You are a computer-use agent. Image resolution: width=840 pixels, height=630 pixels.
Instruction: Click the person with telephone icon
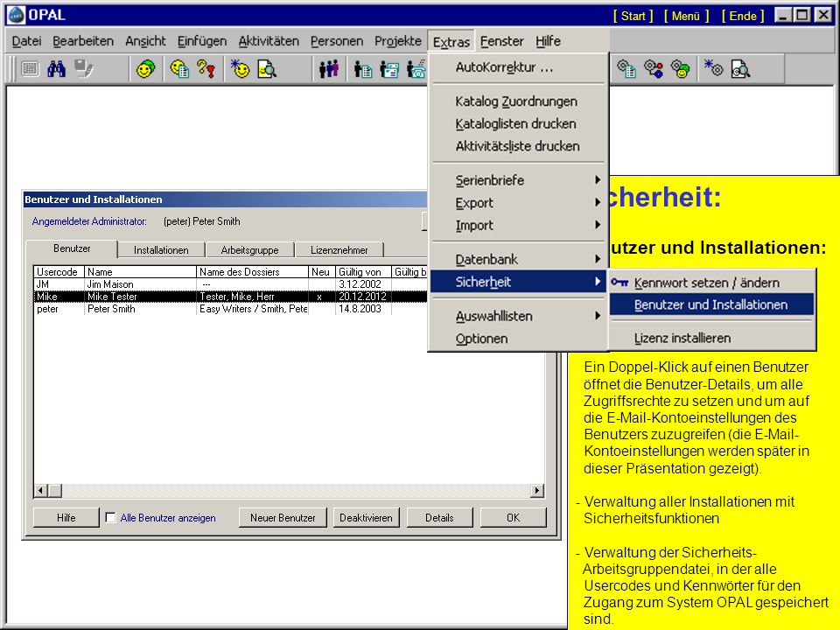[416, 68]
